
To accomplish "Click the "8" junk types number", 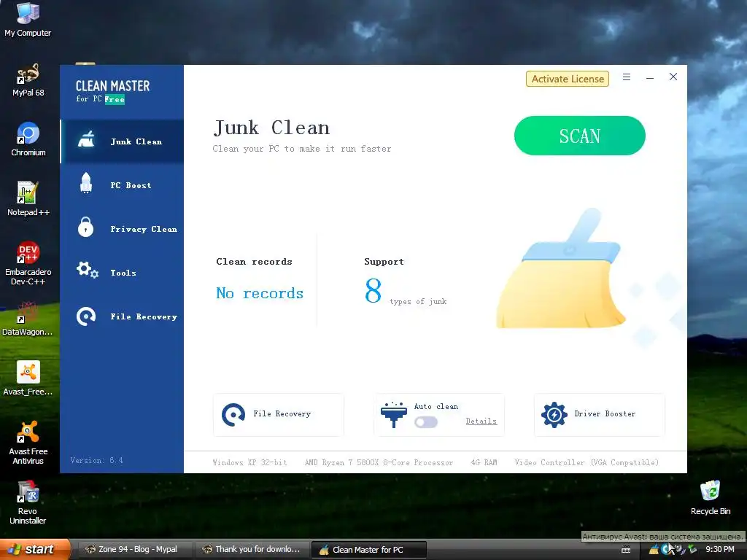I will 373,291.
